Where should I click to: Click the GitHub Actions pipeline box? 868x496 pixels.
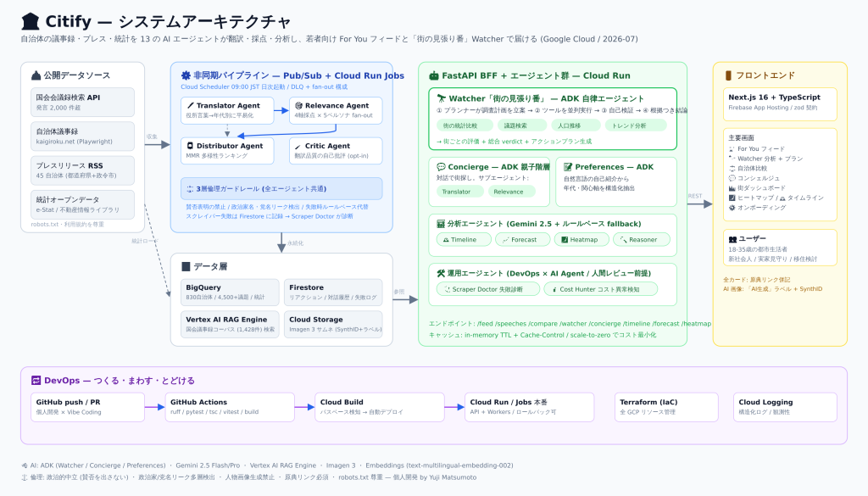point(230,408)
